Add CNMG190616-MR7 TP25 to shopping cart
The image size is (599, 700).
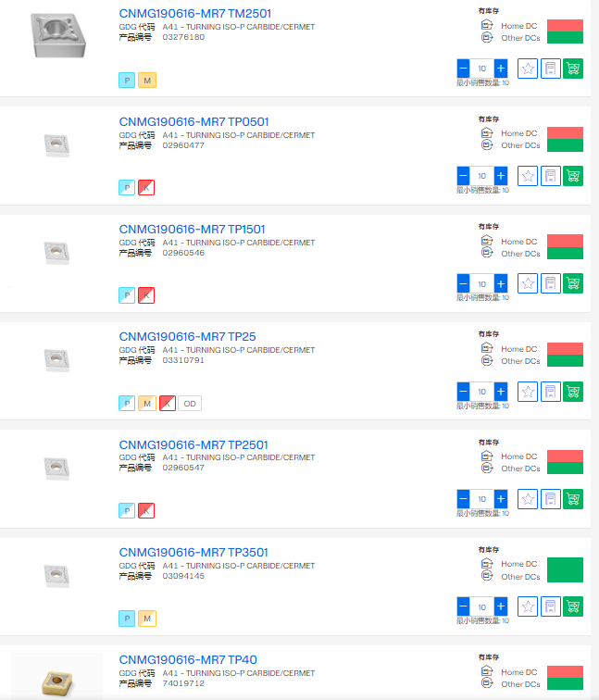pos(573,392)
